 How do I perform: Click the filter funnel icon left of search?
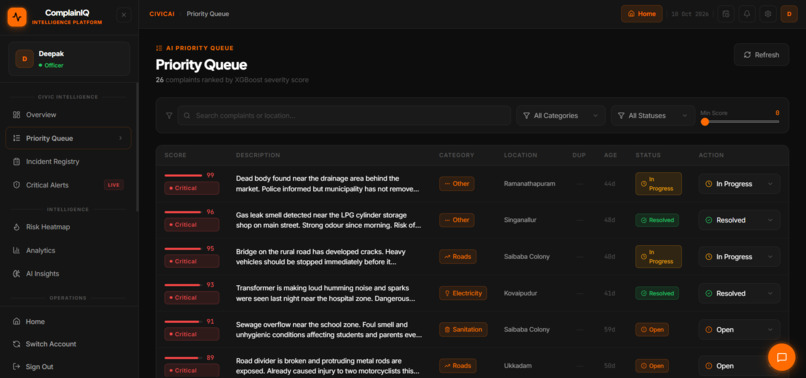click(x=169, y=116)
